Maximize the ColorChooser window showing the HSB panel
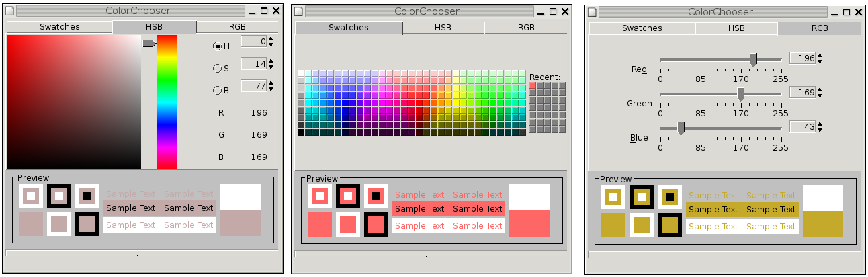 tap(263, 11)
